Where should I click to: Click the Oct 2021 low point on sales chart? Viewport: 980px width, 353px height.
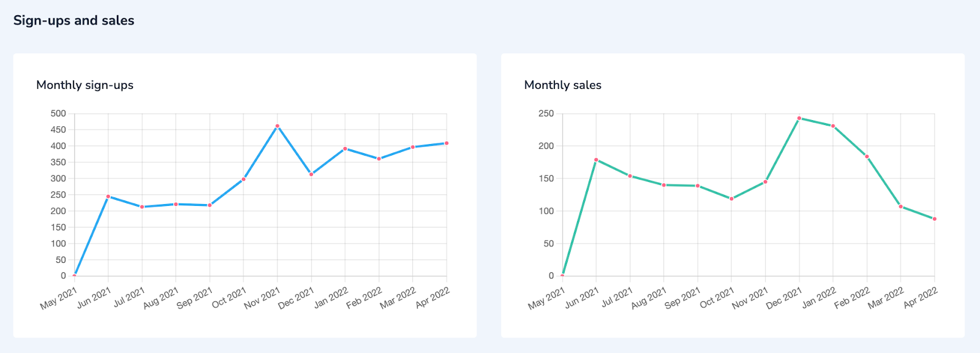(731, 199)
